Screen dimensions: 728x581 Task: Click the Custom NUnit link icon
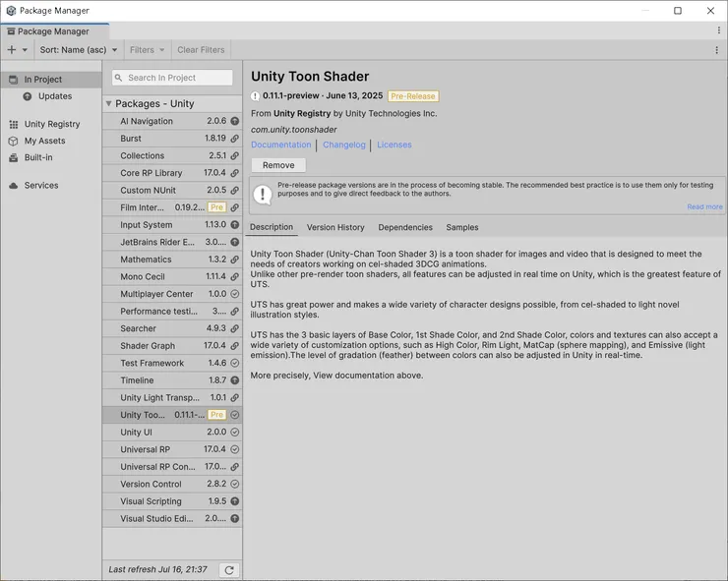(x=235, y=191)
